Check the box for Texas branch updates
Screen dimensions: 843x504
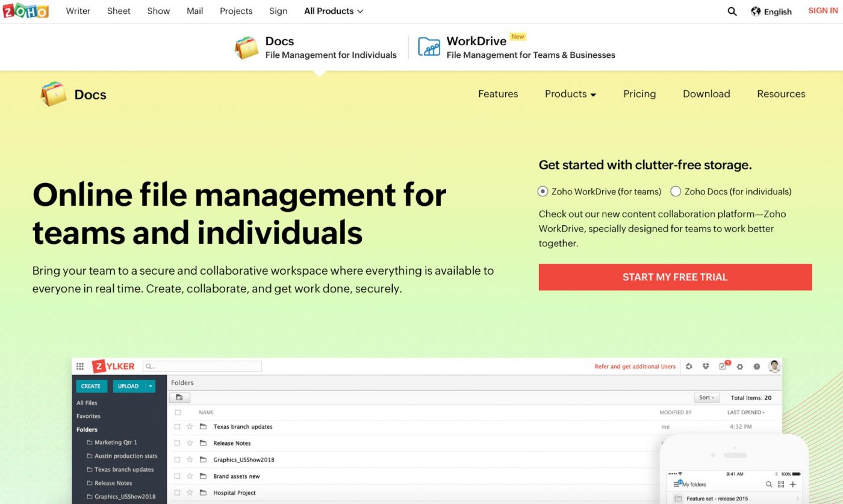[177, 427]
